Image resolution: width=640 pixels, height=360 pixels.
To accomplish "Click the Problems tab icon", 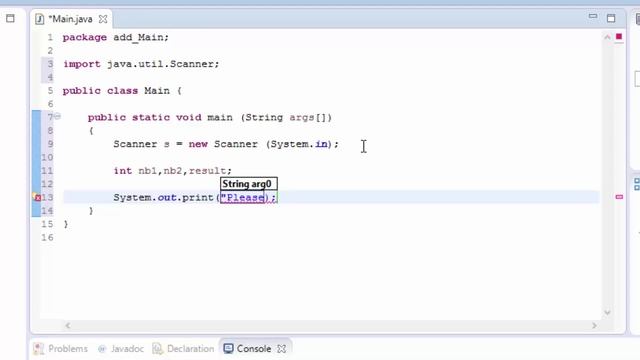I will [x=38, y=349].
